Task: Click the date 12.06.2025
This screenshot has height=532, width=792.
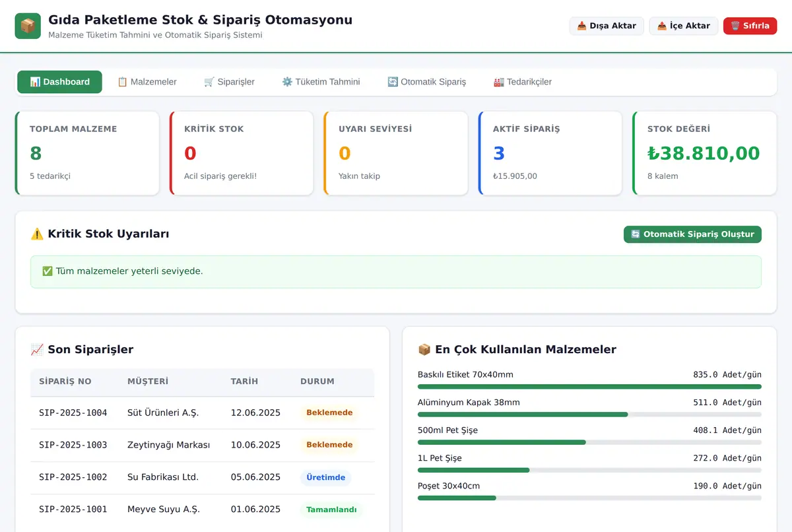Action: coord(255,413)
